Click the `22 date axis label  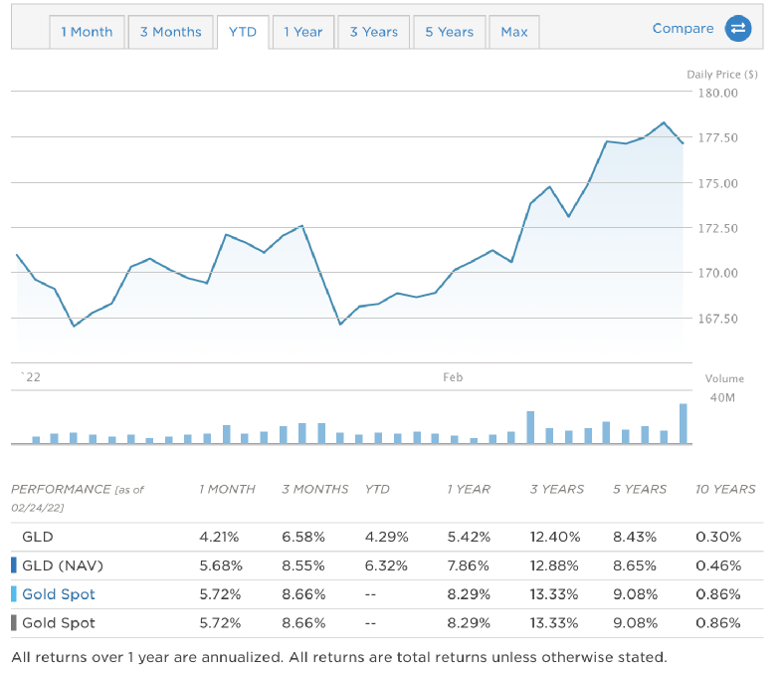click(31, 377)
